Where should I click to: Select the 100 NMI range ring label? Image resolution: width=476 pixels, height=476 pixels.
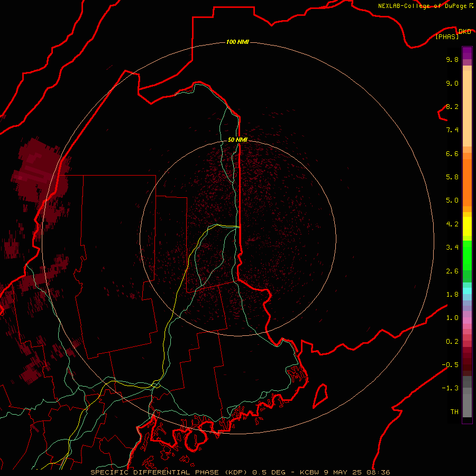237,42
